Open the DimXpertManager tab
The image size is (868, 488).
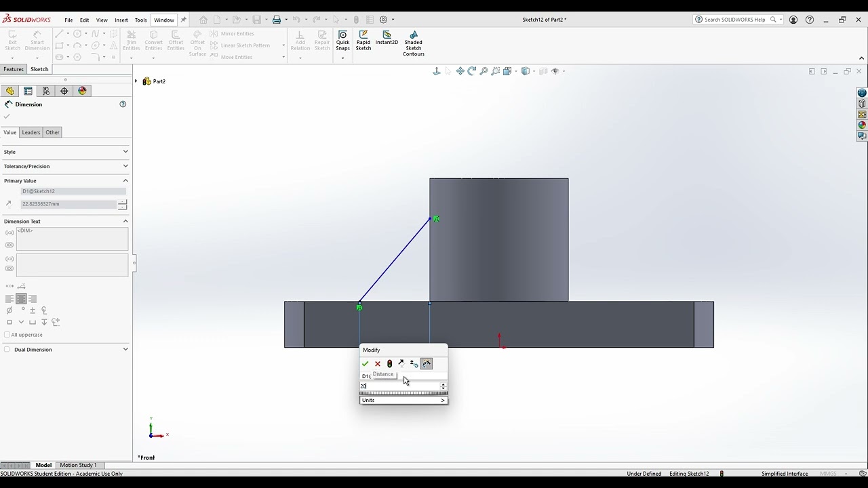(64, 91)
